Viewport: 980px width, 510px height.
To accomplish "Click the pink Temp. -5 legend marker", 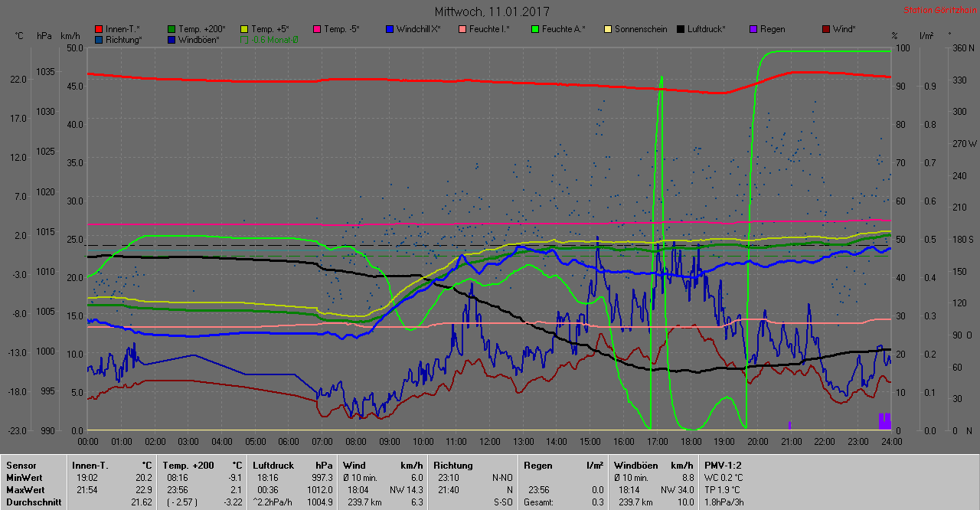I will click(x=317, y=29).
